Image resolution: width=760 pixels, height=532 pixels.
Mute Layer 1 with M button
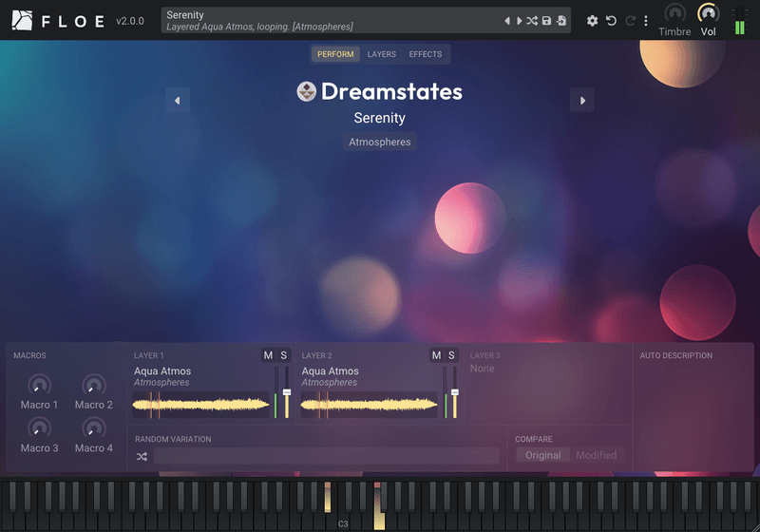(268, 355)
